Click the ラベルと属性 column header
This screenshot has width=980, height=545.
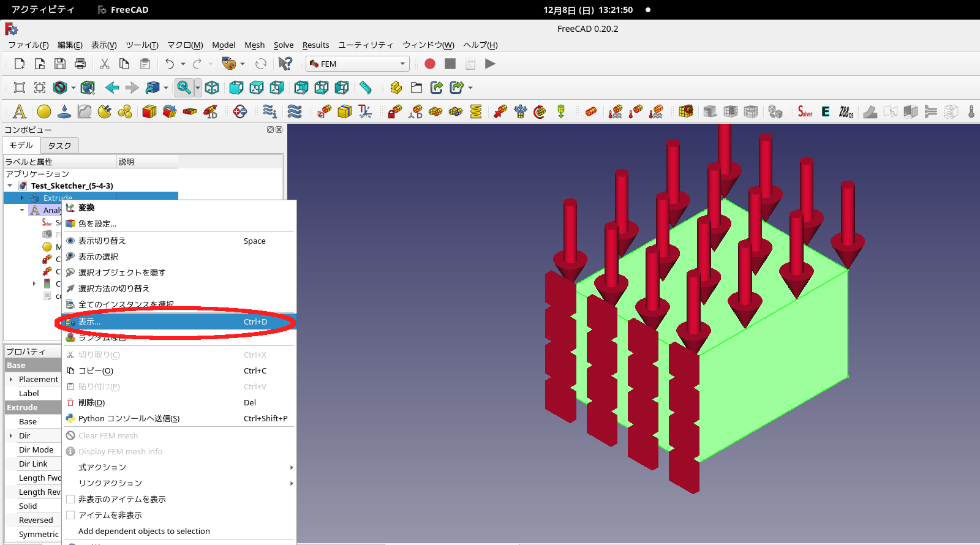60,162
